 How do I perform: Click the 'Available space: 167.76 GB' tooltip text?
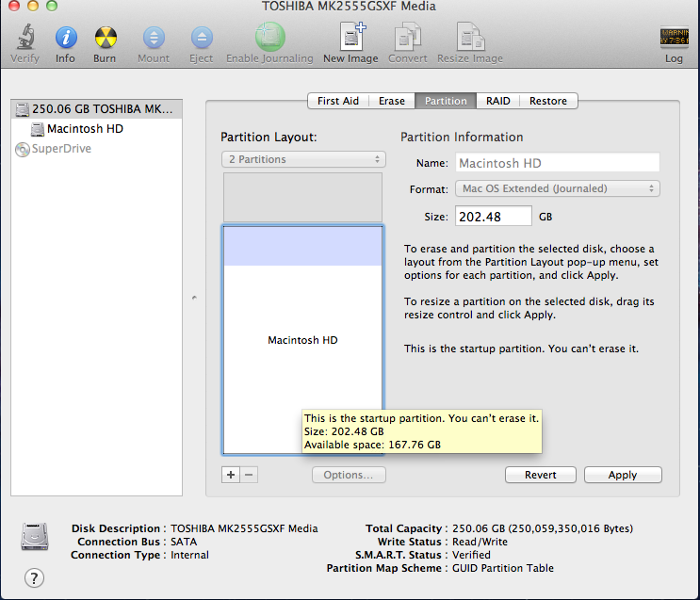coord(372,445)
